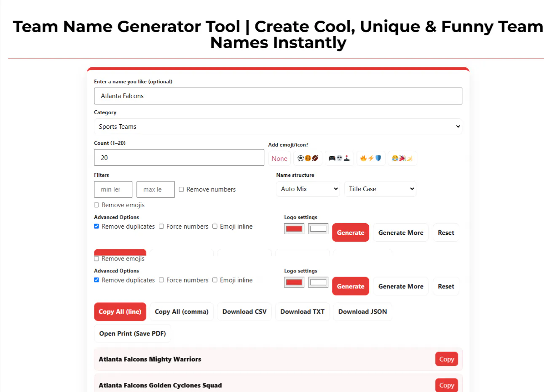This screenshot has height=392, width=544.
Task: Click Generate More beside the first Logo settings
Action: [x=401, y=232]
